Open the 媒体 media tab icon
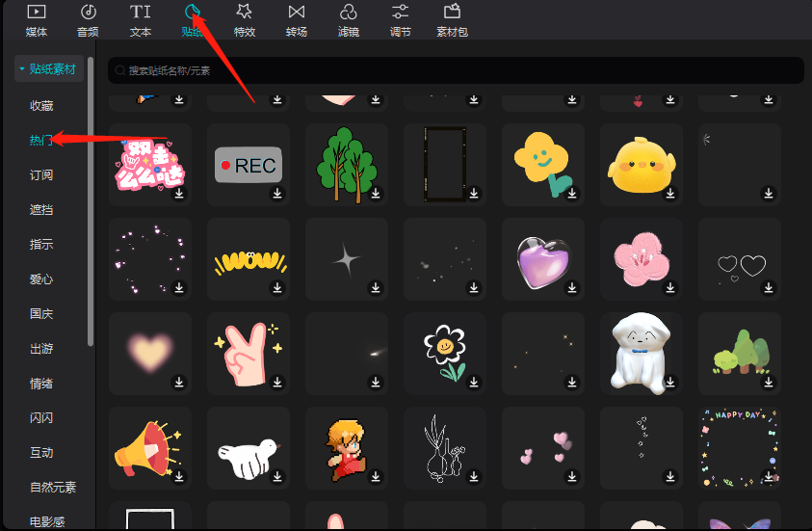This screenshot has width=812, height=531. pyautogui.click(x=36, y=13)
